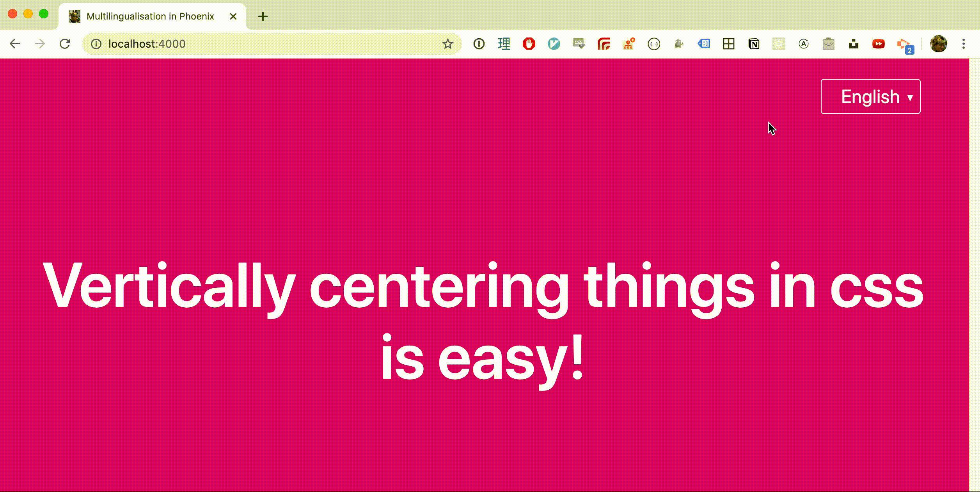
Task: Click the open new tab plus button
Action: point(264,16)
